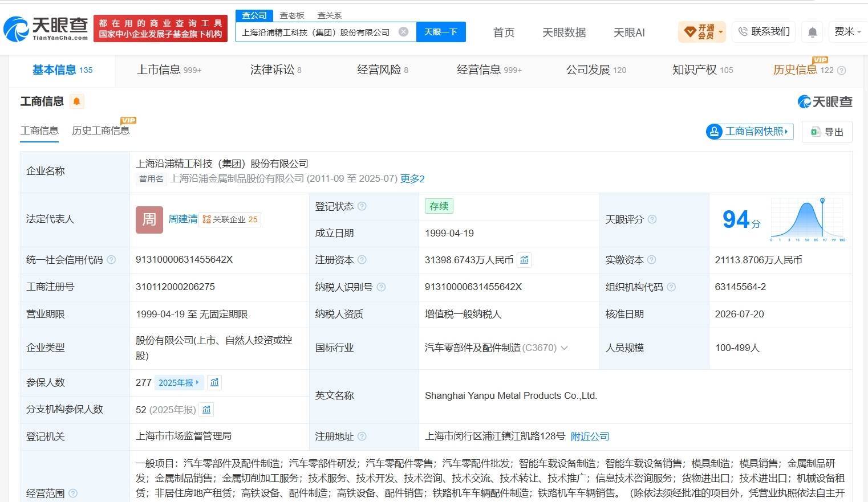Click help icon next to 历史信息 tab
The width and height of the screenshot is (868, 502).
[841, 70]
